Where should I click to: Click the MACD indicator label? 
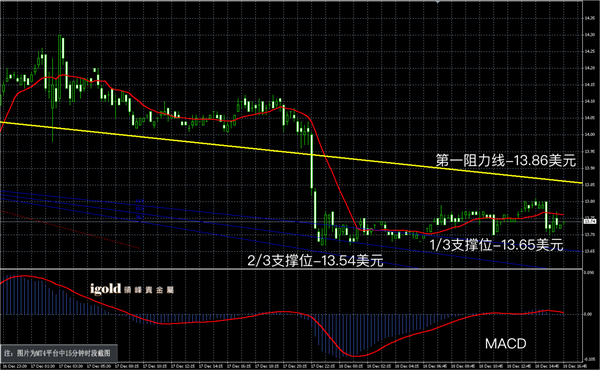pos(505,344)
